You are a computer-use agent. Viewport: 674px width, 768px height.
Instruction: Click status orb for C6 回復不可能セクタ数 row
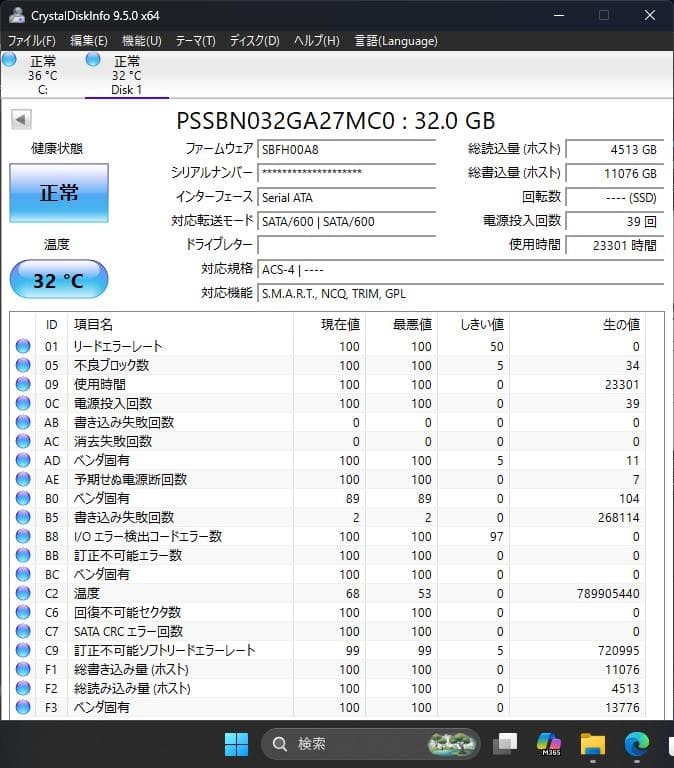[23, 612]
